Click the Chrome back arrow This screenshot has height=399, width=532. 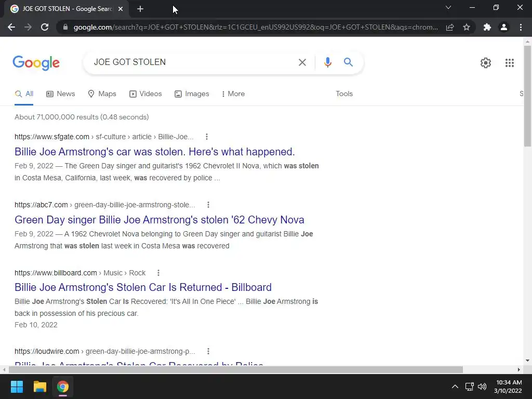(x=11, y=27)
